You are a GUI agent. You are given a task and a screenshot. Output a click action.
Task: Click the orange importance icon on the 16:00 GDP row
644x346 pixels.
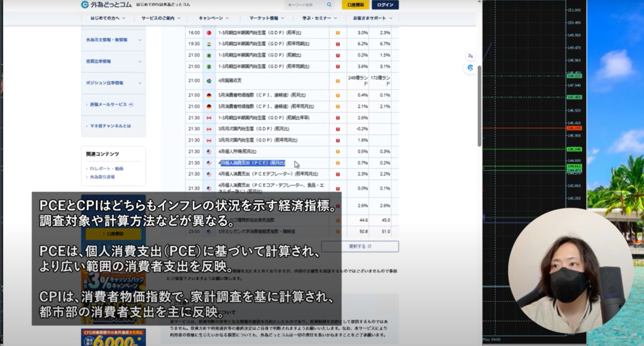click(x=338, y=33)
